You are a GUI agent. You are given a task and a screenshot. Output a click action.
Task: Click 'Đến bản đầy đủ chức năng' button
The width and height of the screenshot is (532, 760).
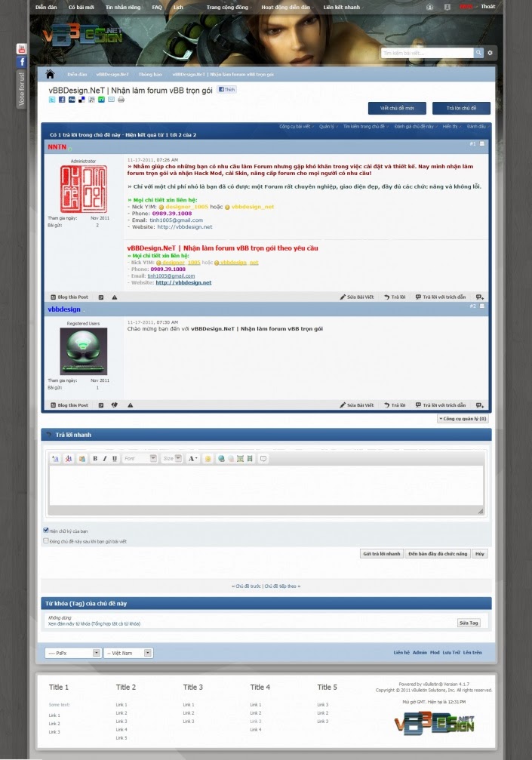438,553
